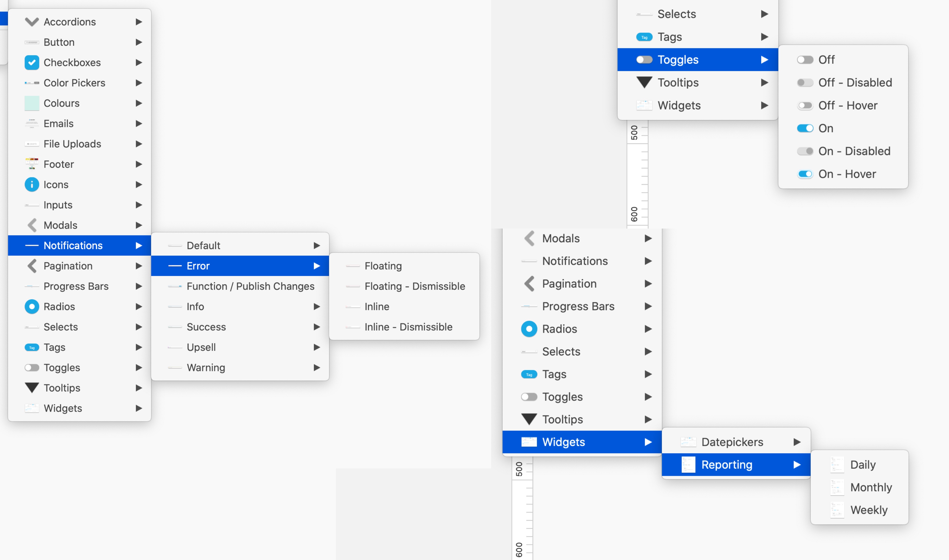Open the Monthly report thumbnail

tap(837, 487)
